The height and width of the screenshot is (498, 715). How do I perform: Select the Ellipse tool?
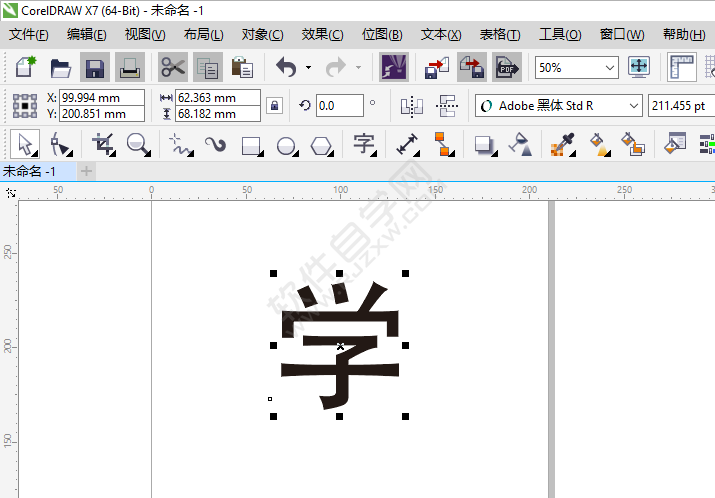pyautogui.click(x=287, y=146)
